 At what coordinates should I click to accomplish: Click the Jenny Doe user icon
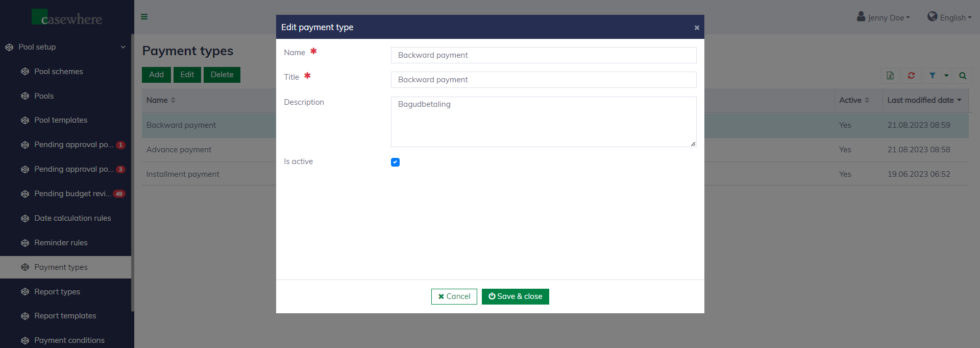point(861,17)
